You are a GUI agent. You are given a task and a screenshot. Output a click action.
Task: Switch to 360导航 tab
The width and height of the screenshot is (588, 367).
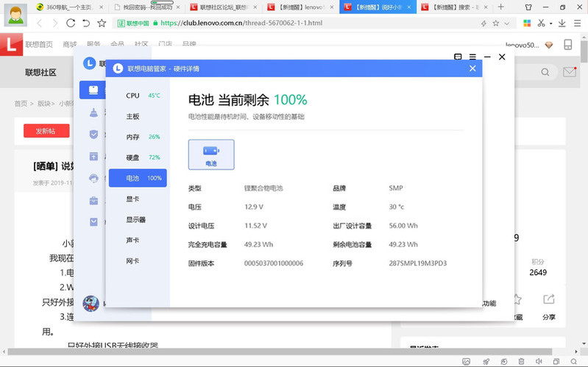(x=70, y=7)
